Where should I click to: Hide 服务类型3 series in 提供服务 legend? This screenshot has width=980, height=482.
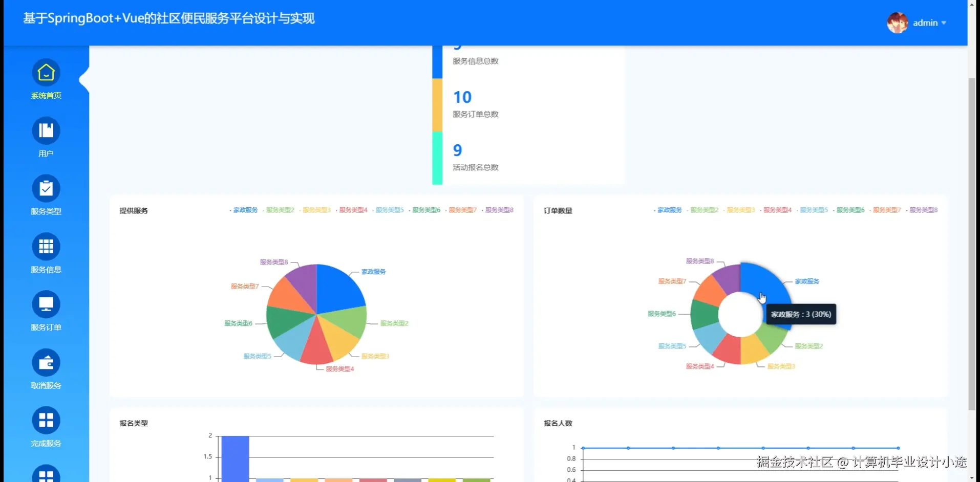click(x=315, y=210)
